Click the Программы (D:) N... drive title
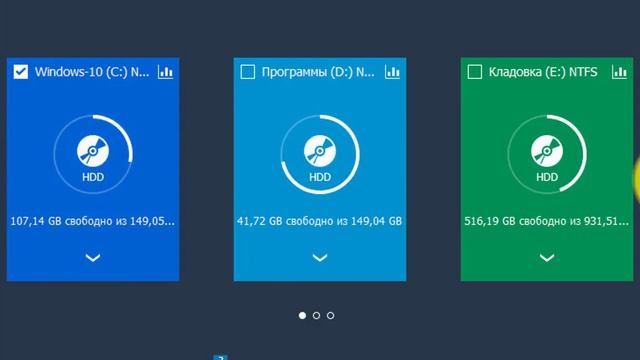Image resolution: width=640 pixels, height=360 pixels. click(x=318, y=72)
